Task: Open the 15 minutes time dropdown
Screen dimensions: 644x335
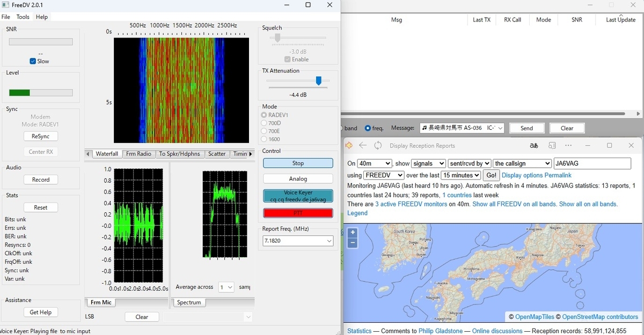Action: click(460, 175)
